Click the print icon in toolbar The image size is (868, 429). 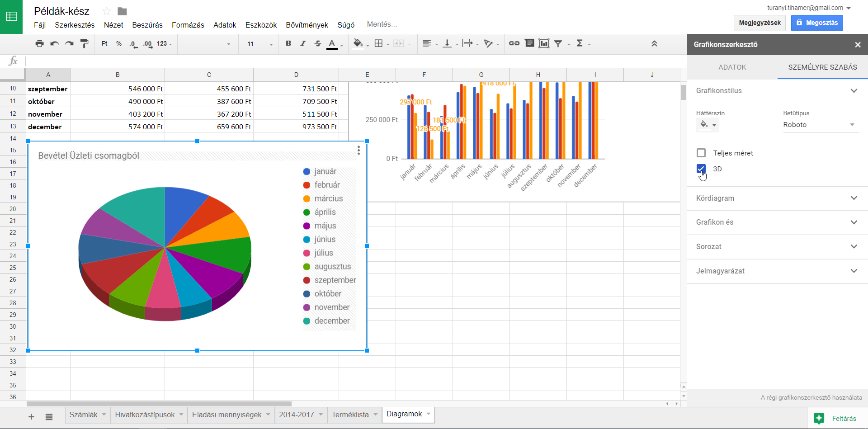[x=40, y=43]
